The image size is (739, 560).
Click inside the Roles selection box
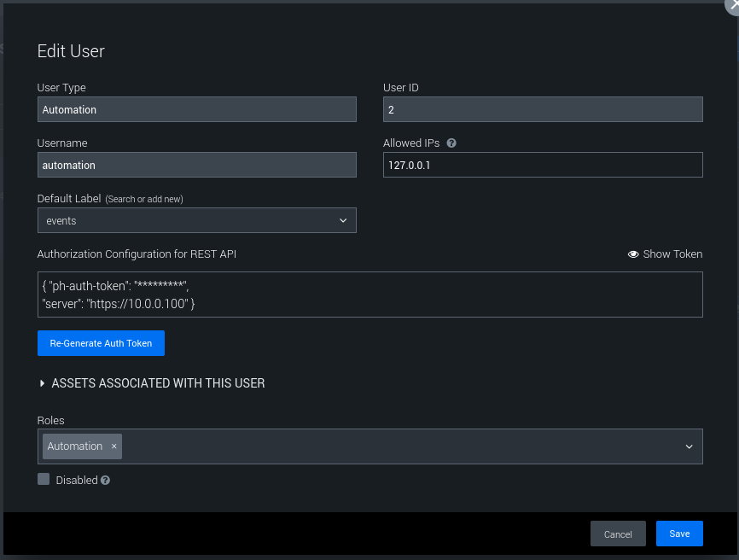tap(401, 446)
